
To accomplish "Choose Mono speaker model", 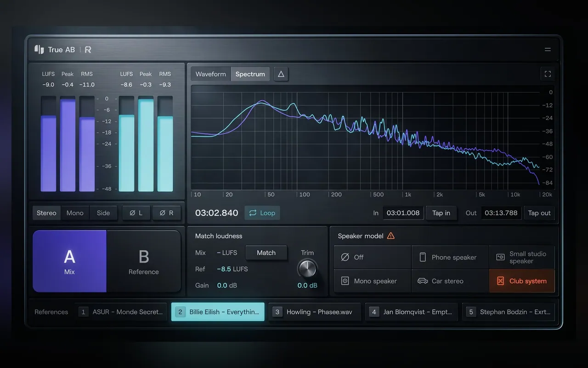I will [x=373, y=281].
